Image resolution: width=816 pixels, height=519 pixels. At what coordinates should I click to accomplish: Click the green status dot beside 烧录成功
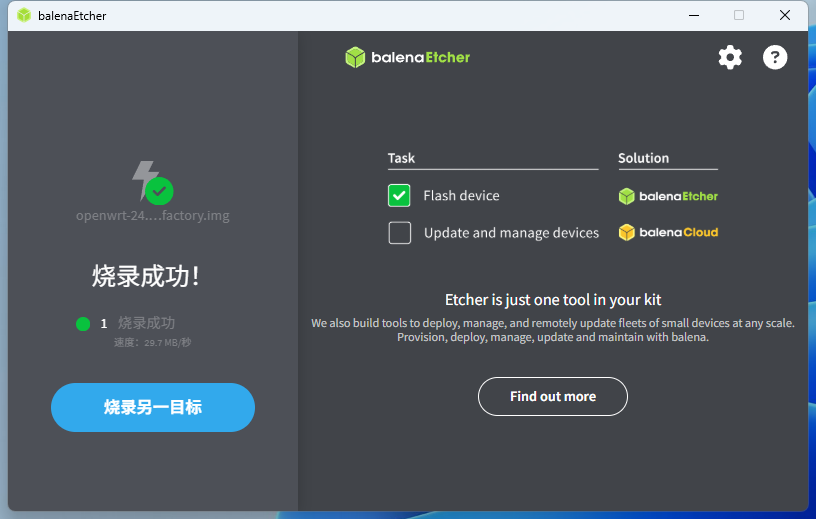pyautogui.click(x=83, y=324)
